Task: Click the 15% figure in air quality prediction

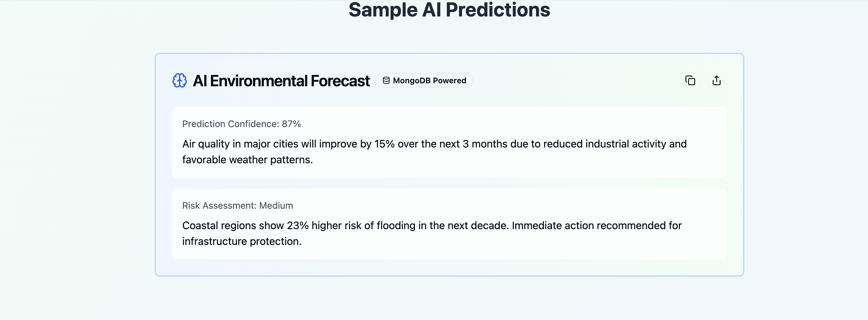Action: 384,144
